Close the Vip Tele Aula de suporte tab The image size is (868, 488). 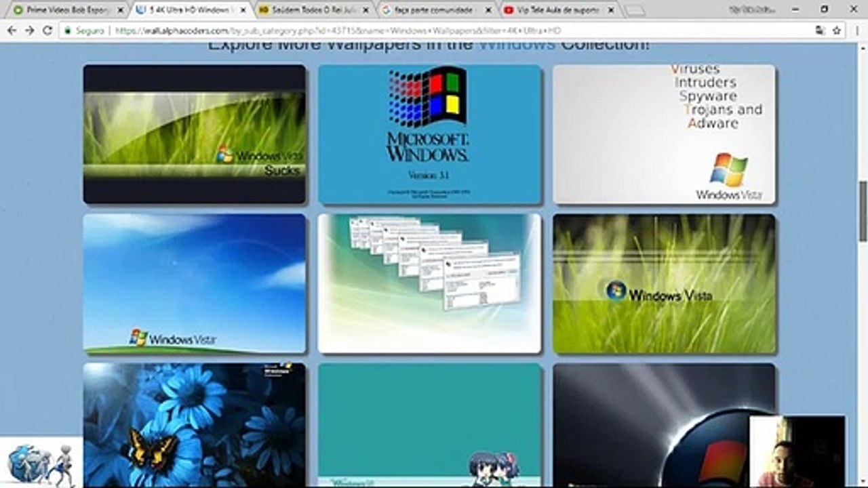[x=612, y=10]
